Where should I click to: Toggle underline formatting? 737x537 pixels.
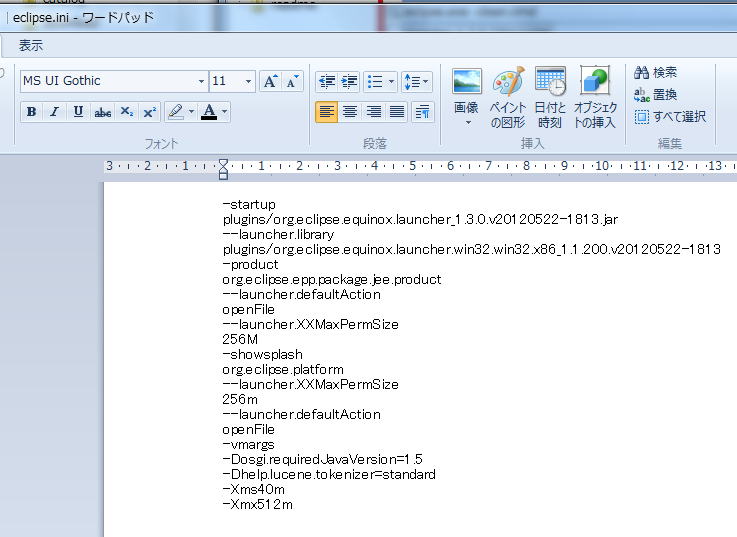coord(78,112)
